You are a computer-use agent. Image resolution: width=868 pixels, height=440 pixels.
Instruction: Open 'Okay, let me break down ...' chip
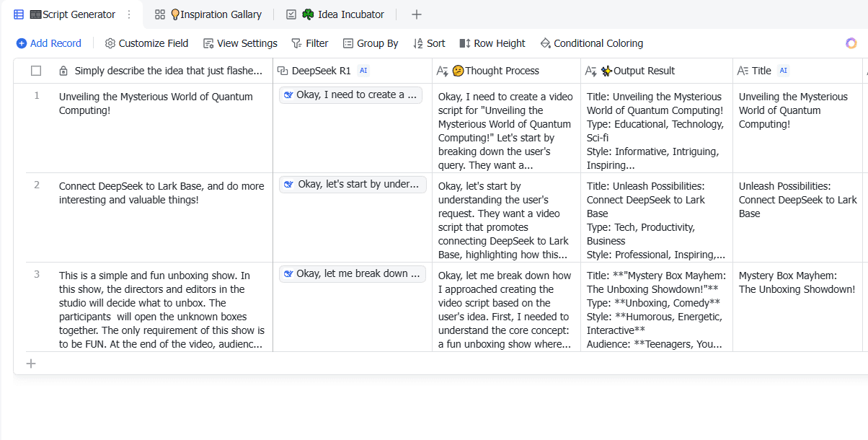352,273
